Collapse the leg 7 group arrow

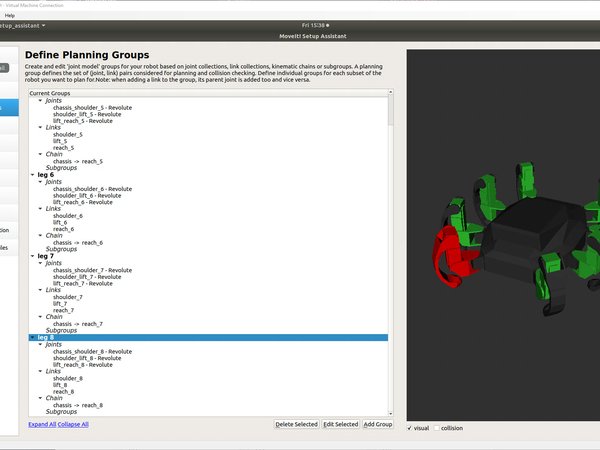(x=33, y=256)
